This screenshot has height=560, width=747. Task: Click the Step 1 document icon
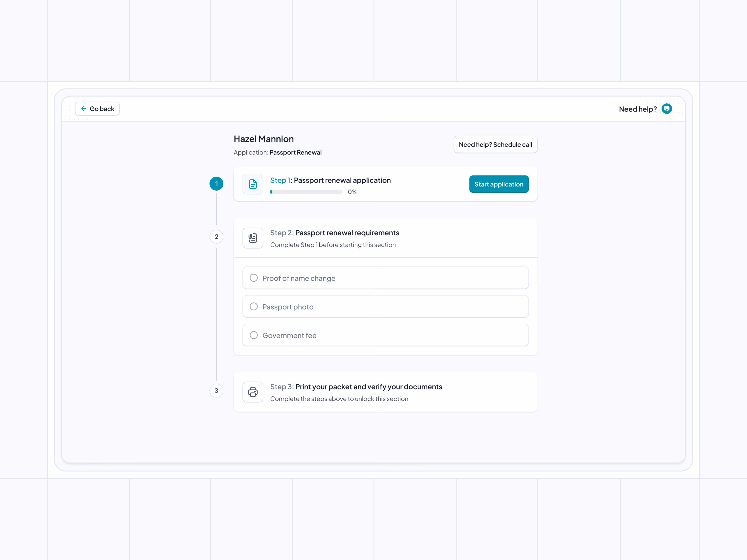point(253,184)
